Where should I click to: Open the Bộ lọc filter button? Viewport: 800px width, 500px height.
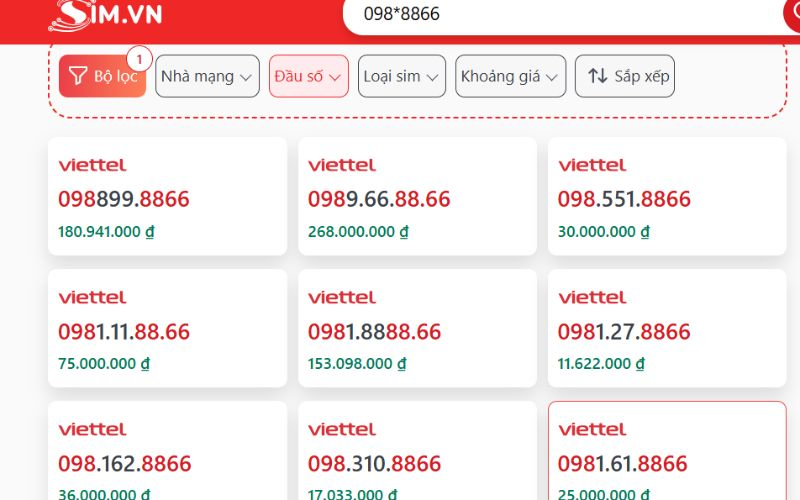[x=103, y=76]
